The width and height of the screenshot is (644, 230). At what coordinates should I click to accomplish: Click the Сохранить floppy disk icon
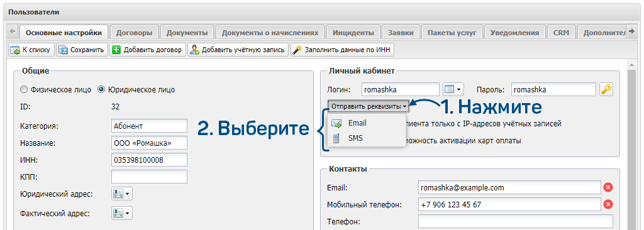(x=63, y=50)
